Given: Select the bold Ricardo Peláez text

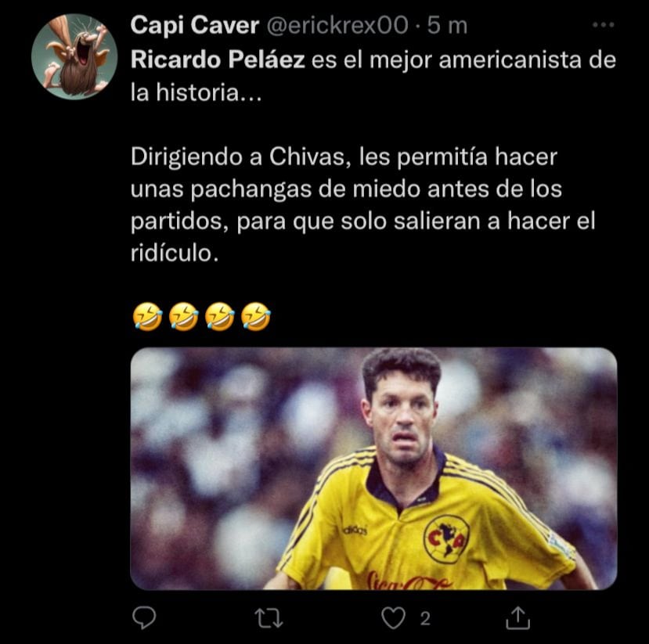Looking at the screenshot, I should coord(218,59).
